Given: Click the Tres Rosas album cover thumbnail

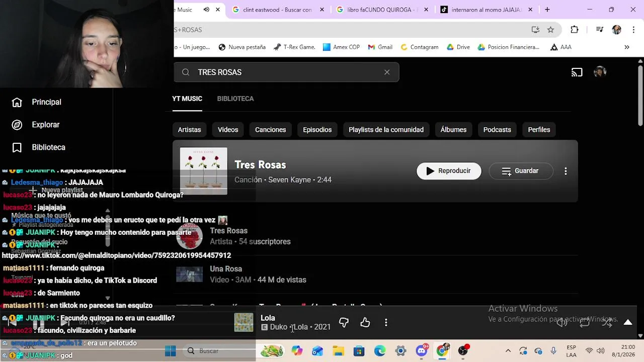Looking at the screenshot, I should point(204,171).
